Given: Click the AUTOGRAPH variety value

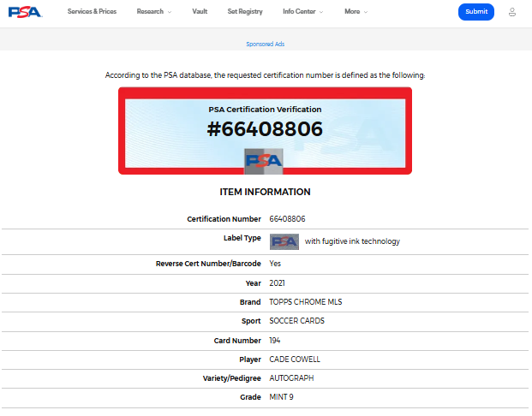Looking at the screenshot, I should coord(290,378).
